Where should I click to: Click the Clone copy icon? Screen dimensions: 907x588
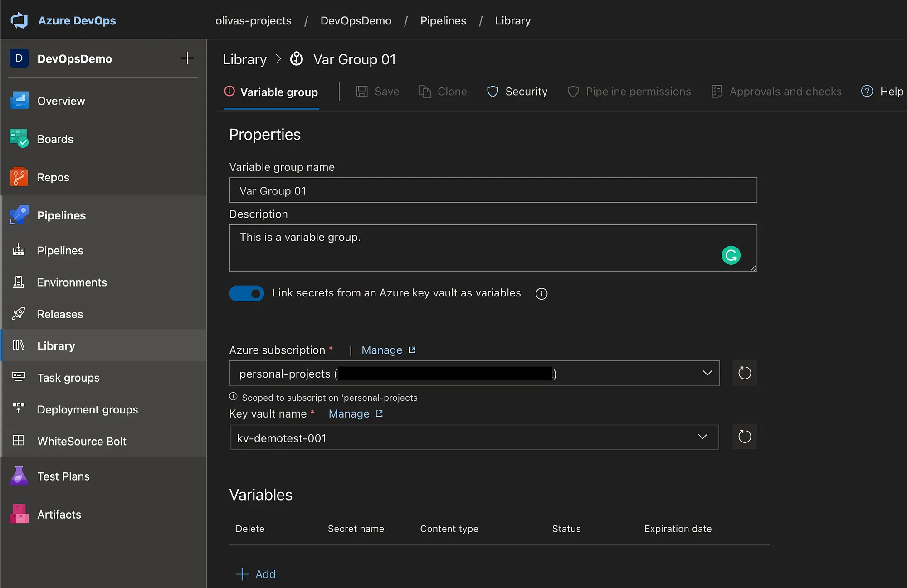pyautogui.click(x=425, y=92)
